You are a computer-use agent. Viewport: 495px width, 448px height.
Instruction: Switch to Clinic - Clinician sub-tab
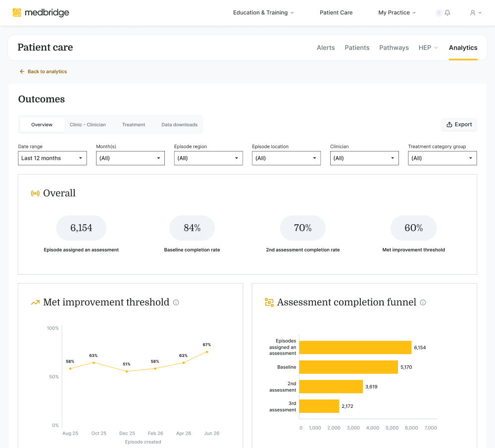click(88, 125)
